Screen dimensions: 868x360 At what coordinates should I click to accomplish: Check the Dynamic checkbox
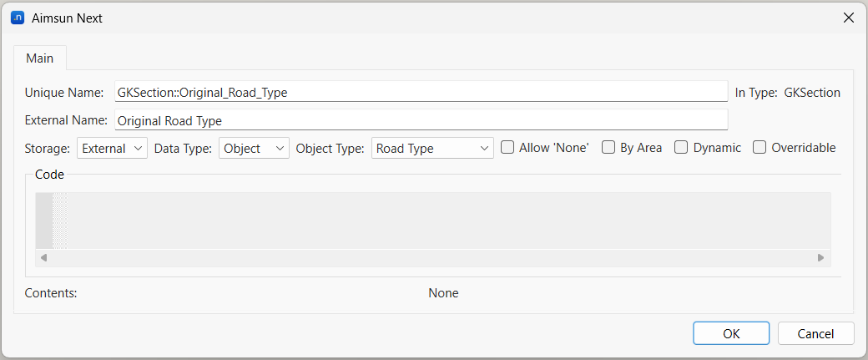681,147
